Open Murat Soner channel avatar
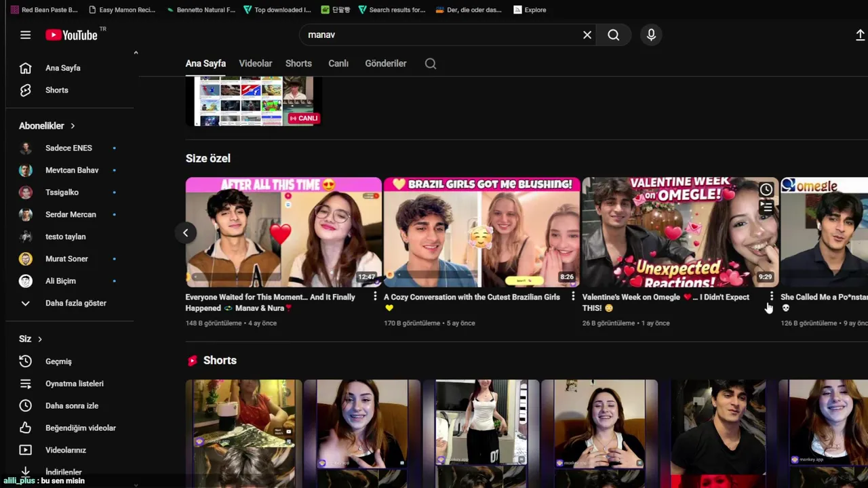This screenshot has width=868, height=488. tap(26, 259)
